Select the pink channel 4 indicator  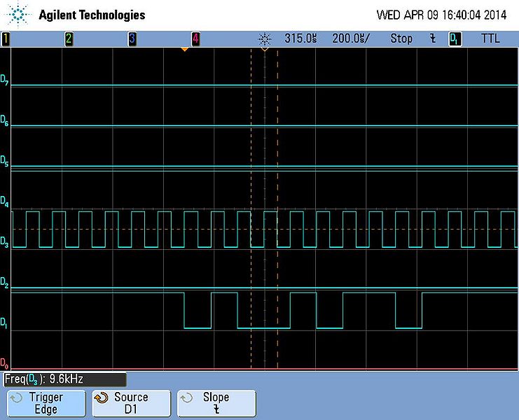[195, 39]
